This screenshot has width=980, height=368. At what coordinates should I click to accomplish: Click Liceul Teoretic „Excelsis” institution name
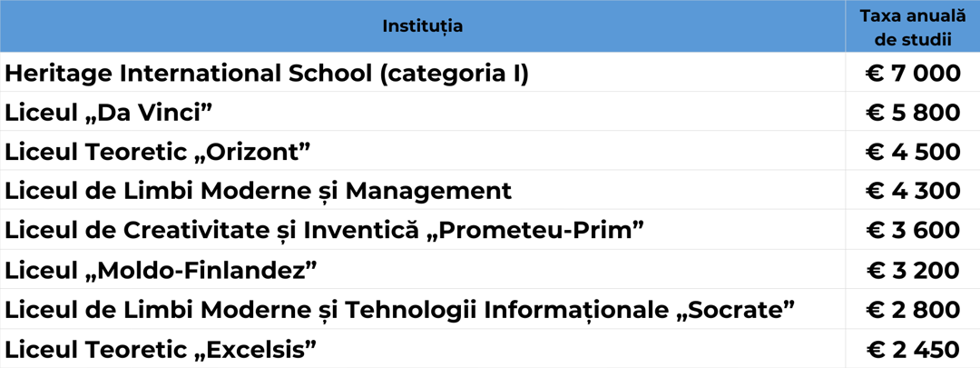click(x=152, y=348)
